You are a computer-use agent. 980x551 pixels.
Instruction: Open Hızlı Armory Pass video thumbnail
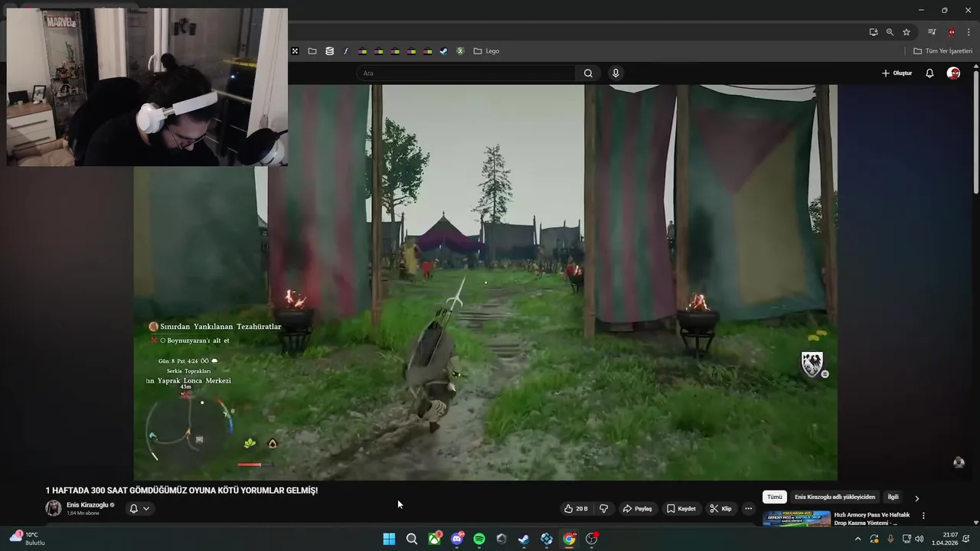796,518
